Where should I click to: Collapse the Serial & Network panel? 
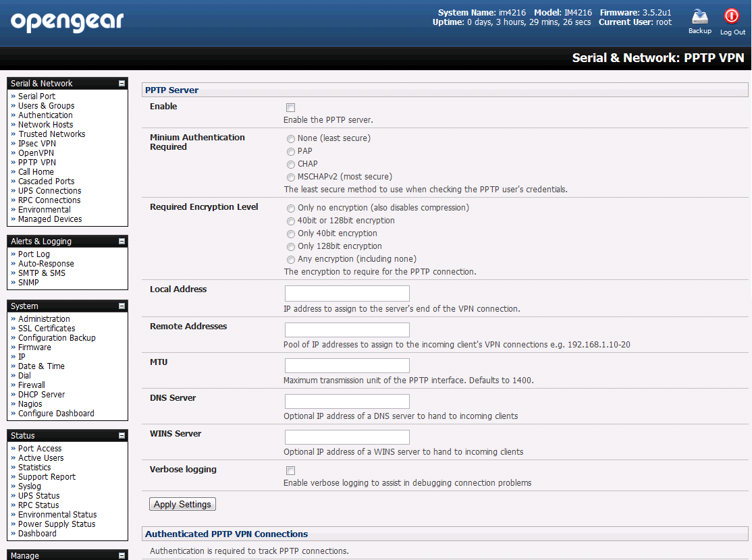point(122,84)
